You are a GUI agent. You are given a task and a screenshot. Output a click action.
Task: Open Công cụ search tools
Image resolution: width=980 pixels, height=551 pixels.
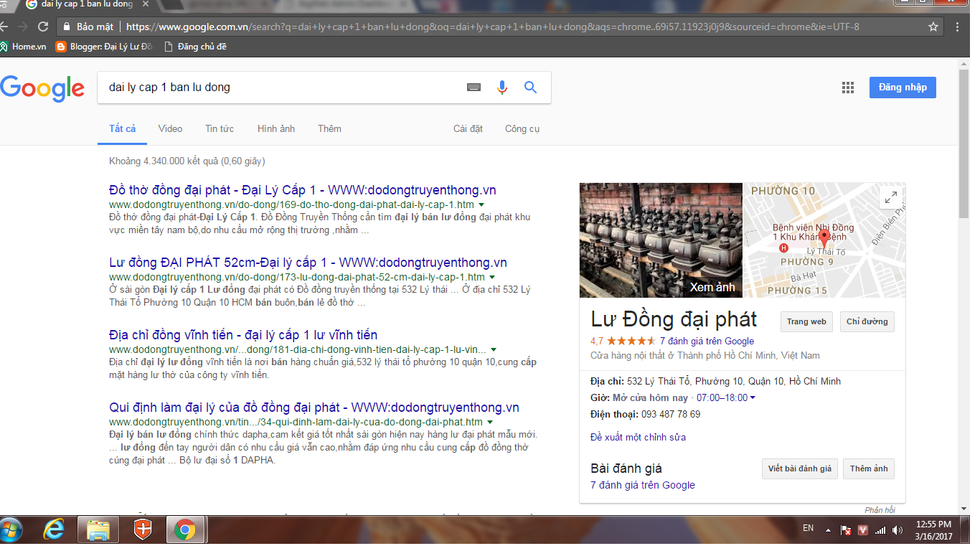click(x=522, y=128)
